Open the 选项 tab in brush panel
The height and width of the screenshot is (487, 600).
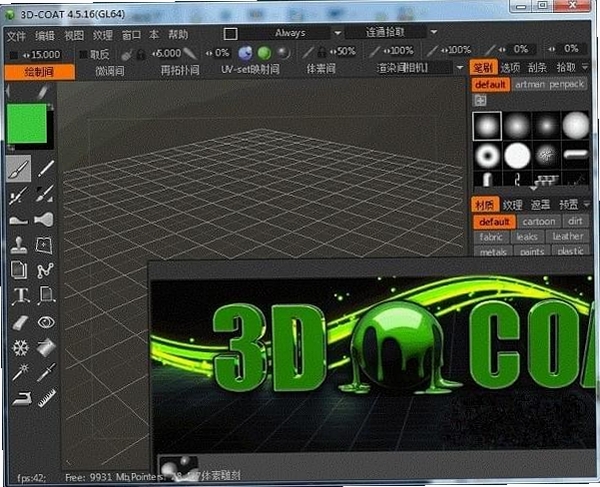pos(510,68)
